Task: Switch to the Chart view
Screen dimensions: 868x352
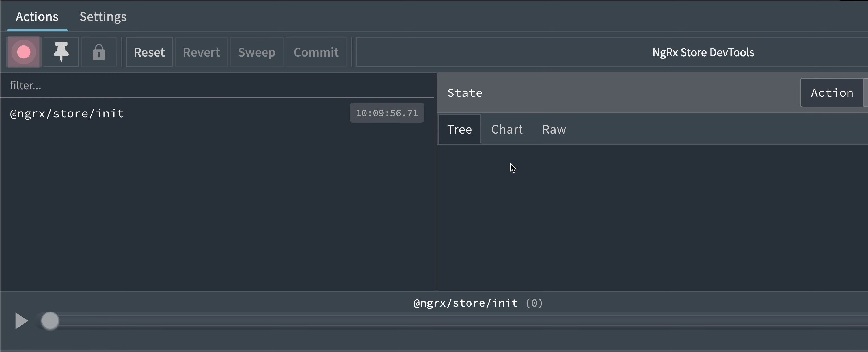Action: click(x=507, y=129)
